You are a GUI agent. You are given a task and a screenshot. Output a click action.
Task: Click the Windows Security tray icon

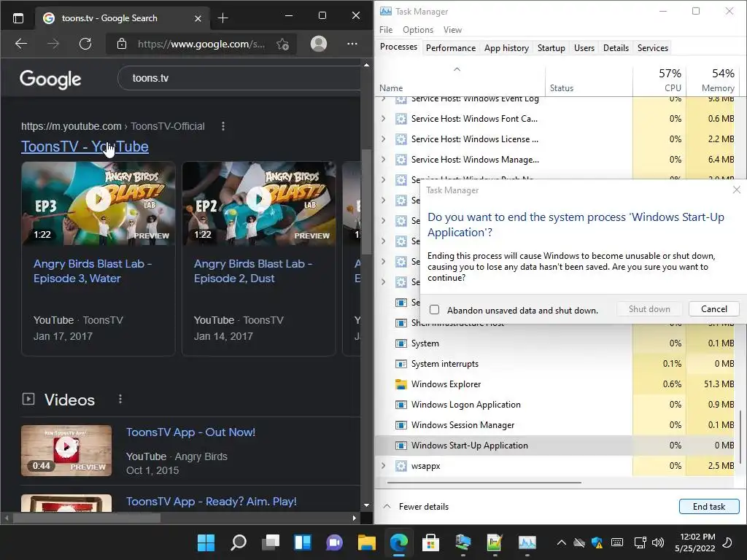597,542
